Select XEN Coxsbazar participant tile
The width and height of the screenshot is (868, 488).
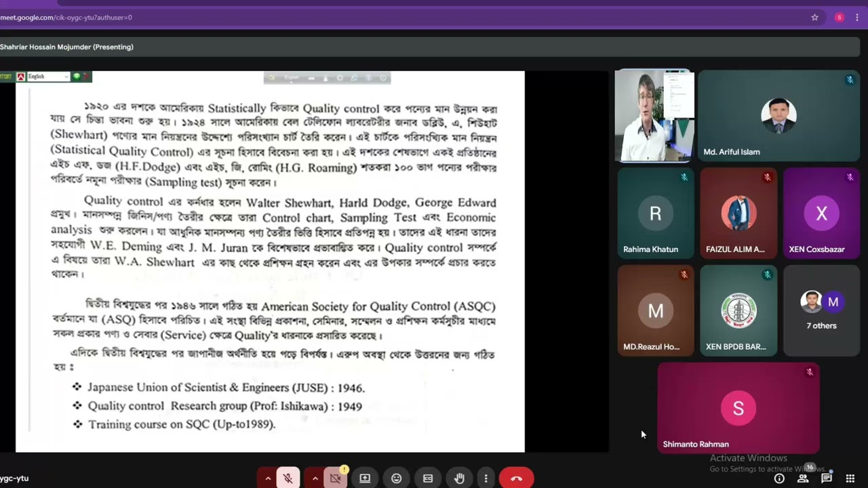point(821,213)
